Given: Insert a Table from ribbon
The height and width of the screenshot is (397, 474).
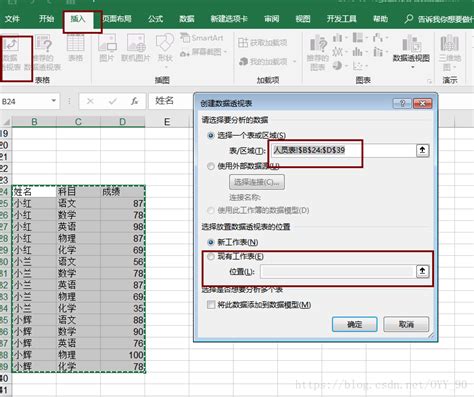Looking at the screenshot, I should (x=76, y=43).
